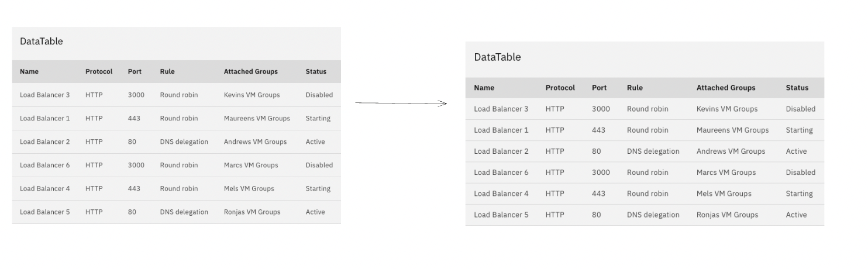Click Marcs VM Groups in the right table

tap(726, 173)
